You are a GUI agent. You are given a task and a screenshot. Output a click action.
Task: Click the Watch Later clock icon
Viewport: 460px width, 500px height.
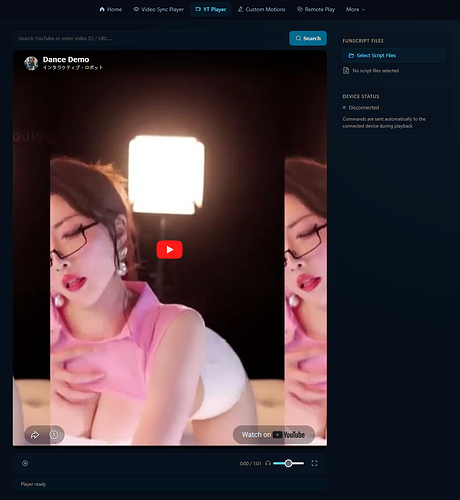pos(54,435)
